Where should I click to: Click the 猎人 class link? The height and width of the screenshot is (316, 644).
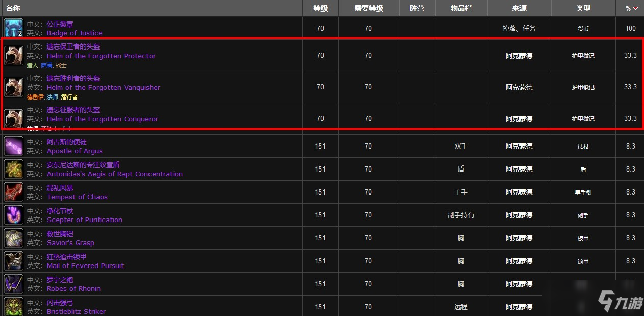[x=33, y=65]
